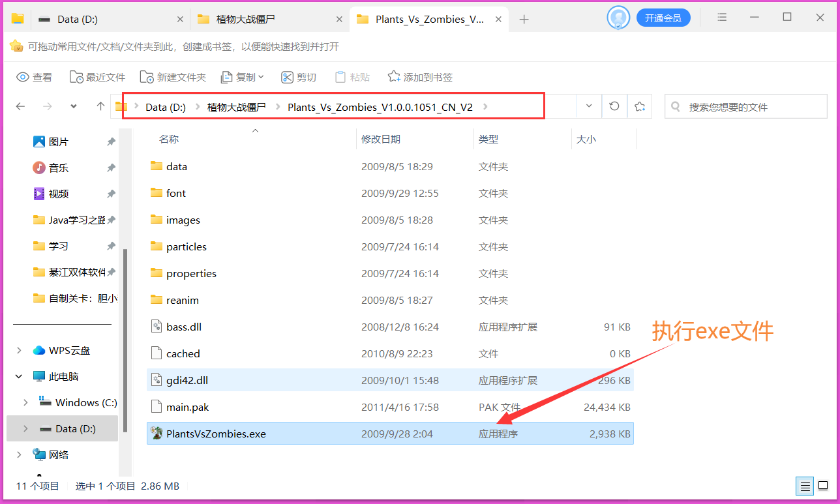Go up one folder level
840x504 pixels.
[x=100, y=106]
